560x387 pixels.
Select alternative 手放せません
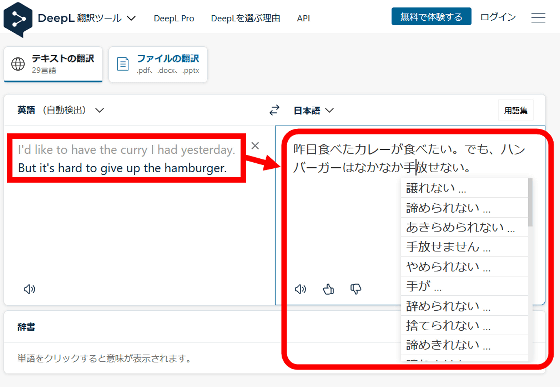464,247
